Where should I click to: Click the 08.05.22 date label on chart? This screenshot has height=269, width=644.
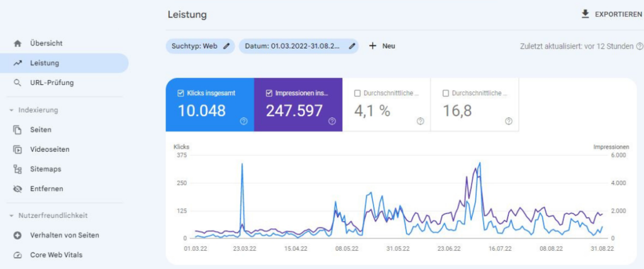pos(347,249)
